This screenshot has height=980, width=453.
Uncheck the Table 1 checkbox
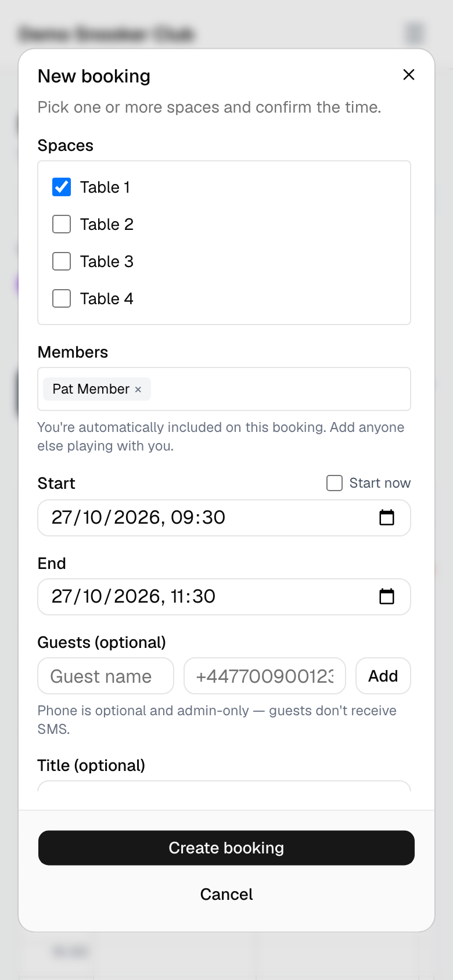click(x=62, y=187)
